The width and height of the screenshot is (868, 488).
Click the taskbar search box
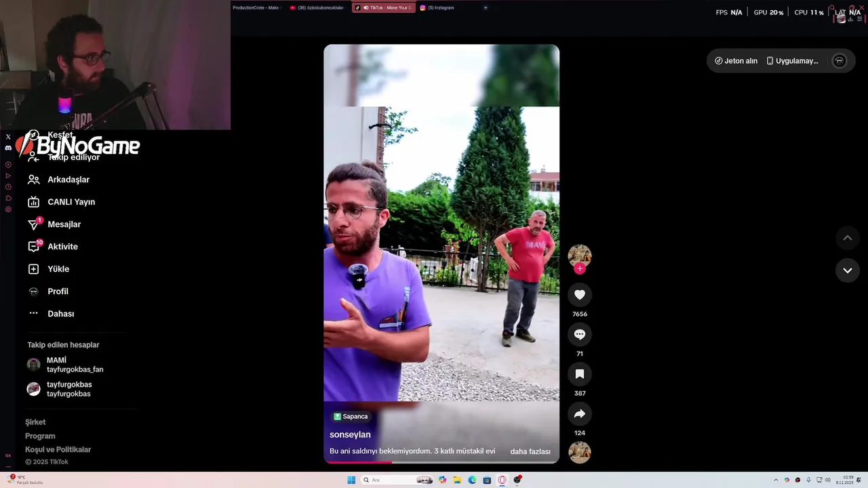click(x=397, y=480)
